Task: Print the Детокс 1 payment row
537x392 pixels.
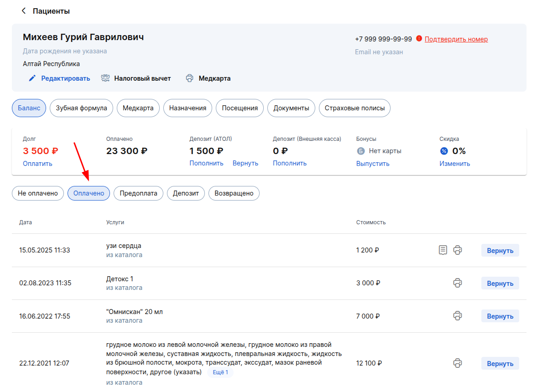Action: click(458, 283)
